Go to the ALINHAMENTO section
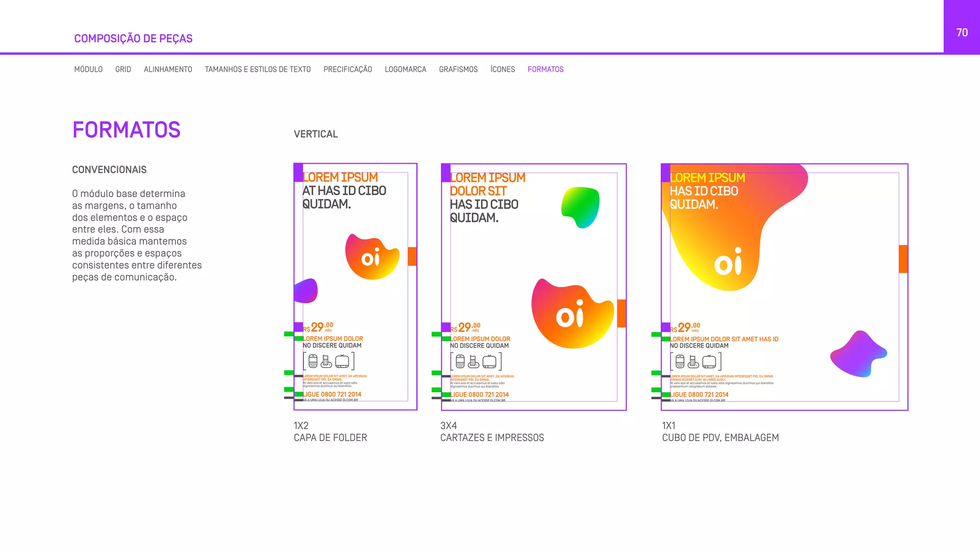This screenshot has width=980, height=551. [168, 69]
